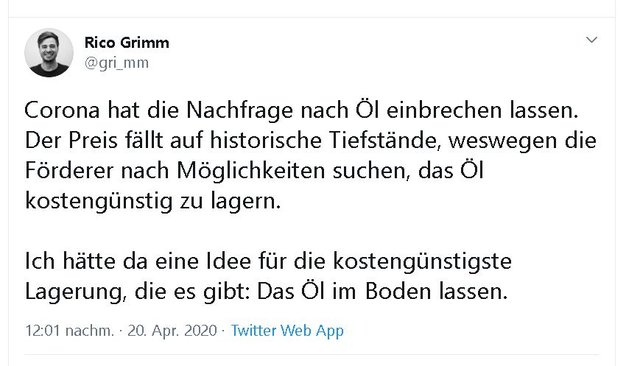Click the line starting with Förderer nach Möglichkeiten
Screen dimensions: 640x366
pyautogui.click(x=254, y=171)
